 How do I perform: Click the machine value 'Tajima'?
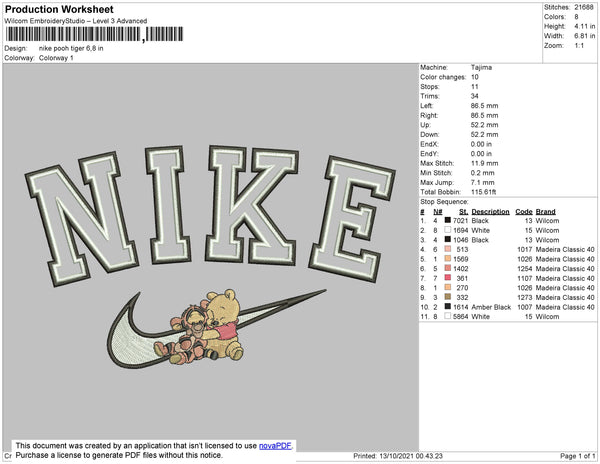point(481,67)
